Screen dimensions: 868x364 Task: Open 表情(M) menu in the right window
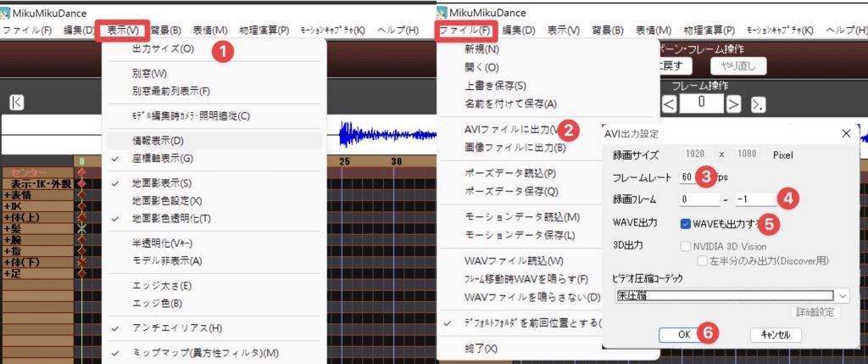point(654,30)
